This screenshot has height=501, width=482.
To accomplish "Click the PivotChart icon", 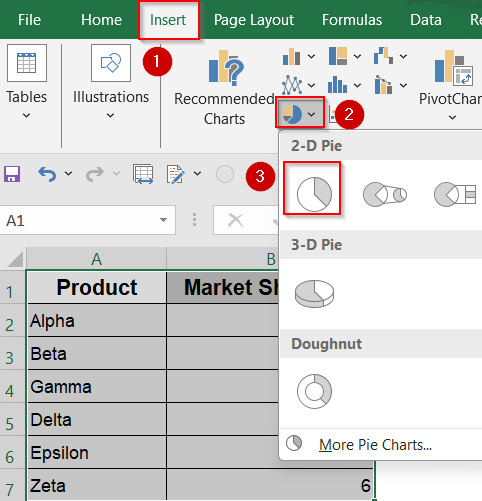I will [x=454, y=67].
